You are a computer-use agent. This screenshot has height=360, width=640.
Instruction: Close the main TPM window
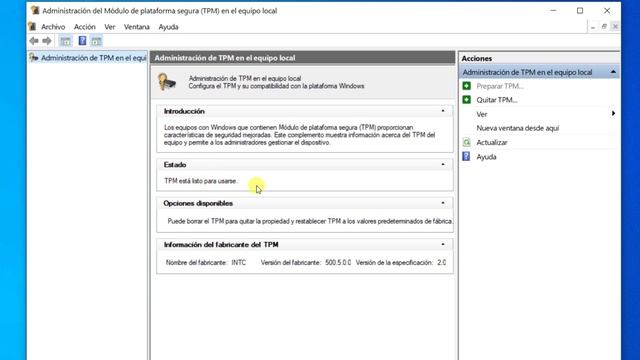coord(607,11)
